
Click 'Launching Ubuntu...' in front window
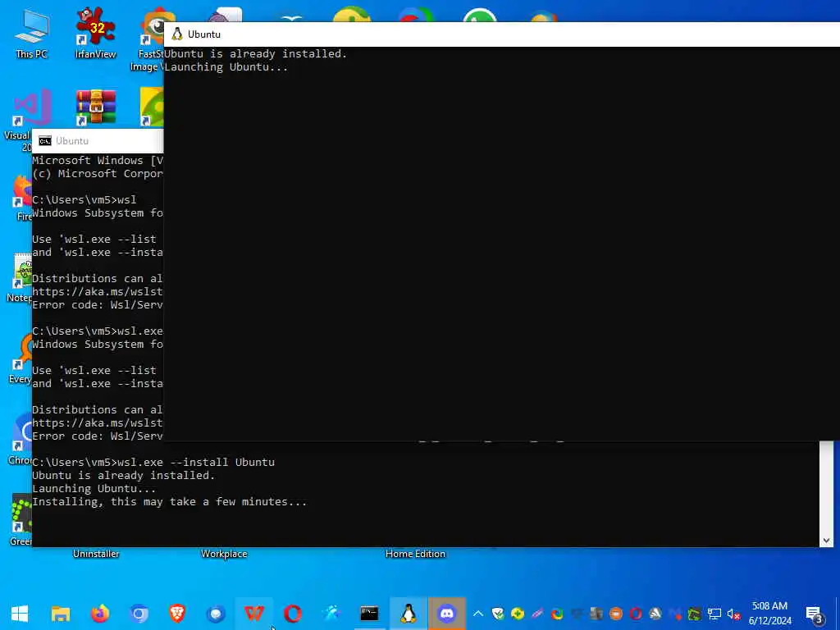point(226,67)
